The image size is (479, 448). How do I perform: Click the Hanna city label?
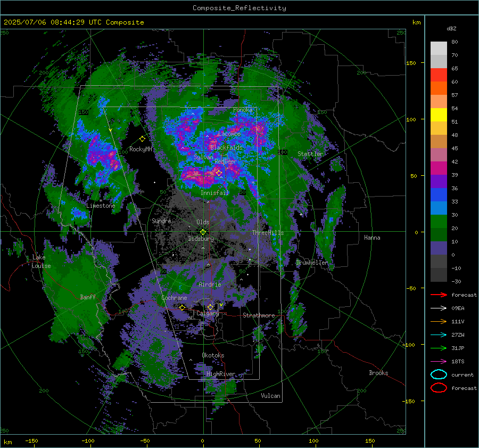tap(372, 238)
